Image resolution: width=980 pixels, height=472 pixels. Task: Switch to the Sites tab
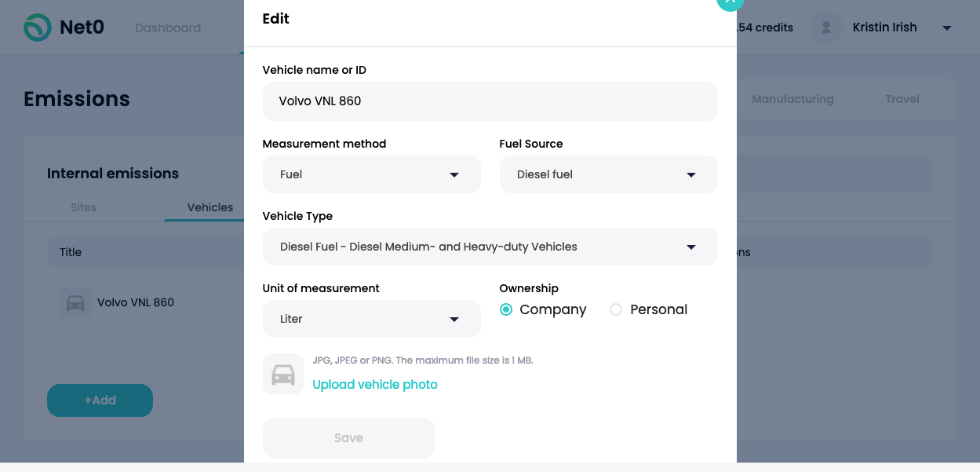tap(83, 207)
